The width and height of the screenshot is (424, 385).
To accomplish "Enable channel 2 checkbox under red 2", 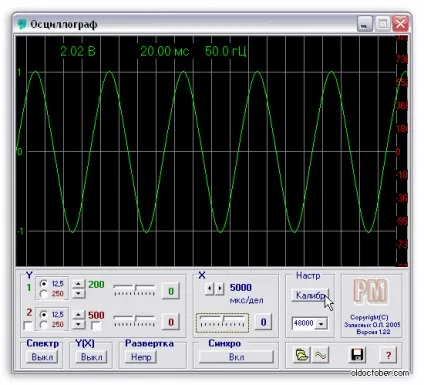I will coord(28,326).
